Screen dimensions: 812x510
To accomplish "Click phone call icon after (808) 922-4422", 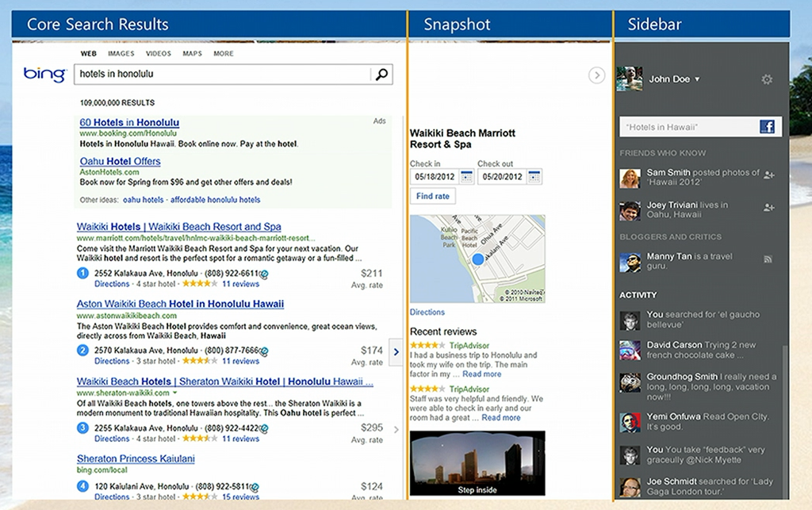I will coord(263,429).
